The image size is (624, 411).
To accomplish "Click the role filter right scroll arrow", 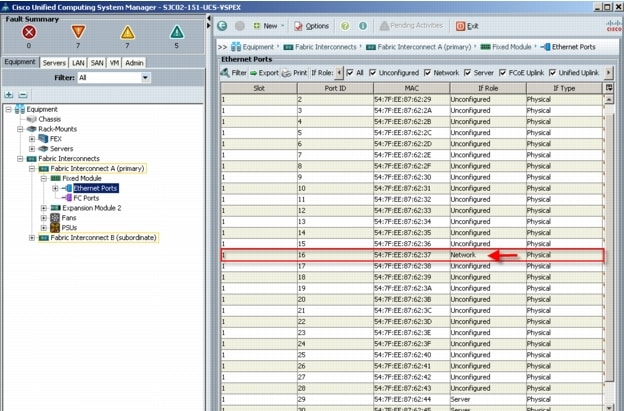I will tap(608, 73).
